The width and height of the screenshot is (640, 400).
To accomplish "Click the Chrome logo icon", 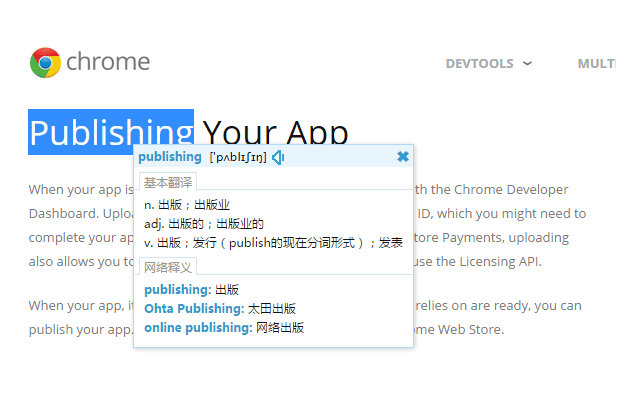I will [x=45, y=63].
